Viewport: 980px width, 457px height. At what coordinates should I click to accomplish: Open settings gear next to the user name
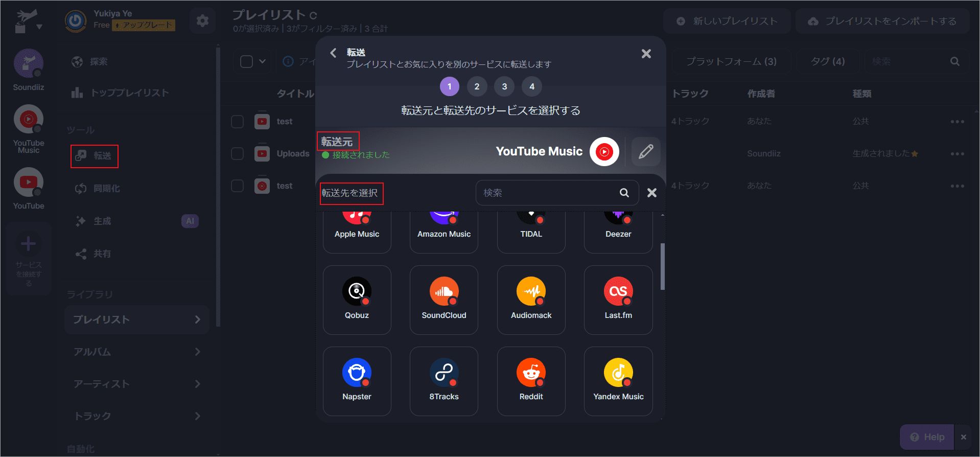202,21
